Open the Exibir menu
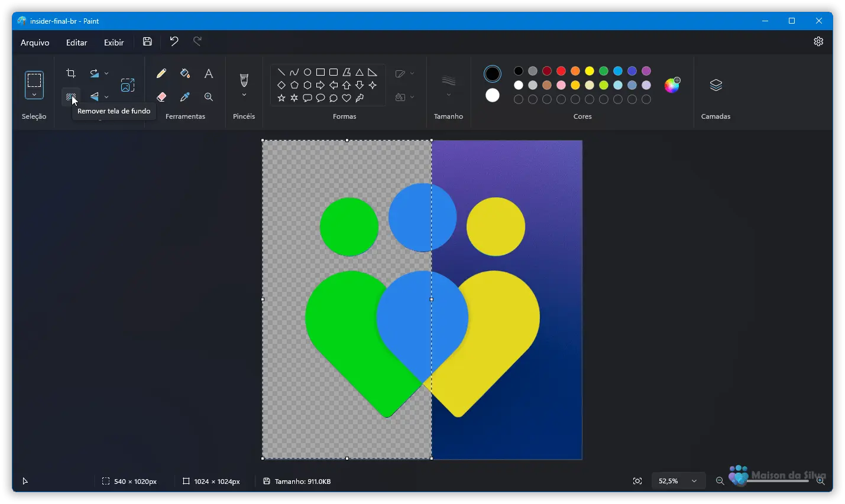Screen dimensions: 845x504 tap(114, 43)
